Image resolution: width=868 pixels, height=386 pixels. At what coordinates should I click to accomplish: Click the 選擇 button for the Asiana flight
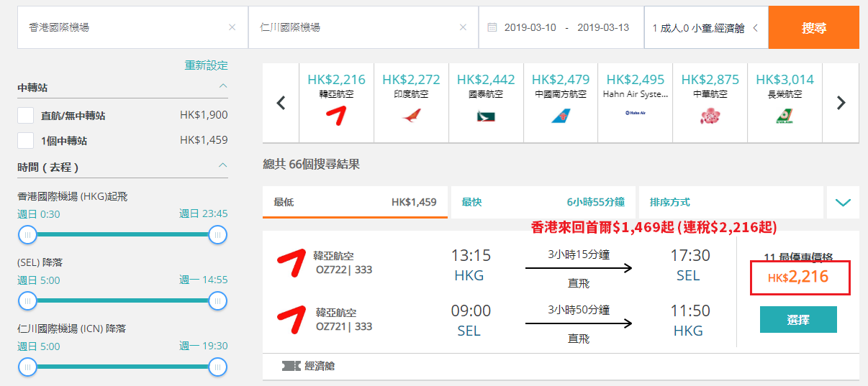[798, 320]
